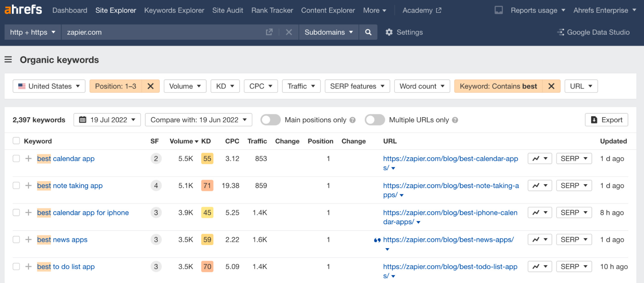This screenshot has width=644, height=283.
Task: Go to Dashboard in top navigation
Action: tap(70, 10)
